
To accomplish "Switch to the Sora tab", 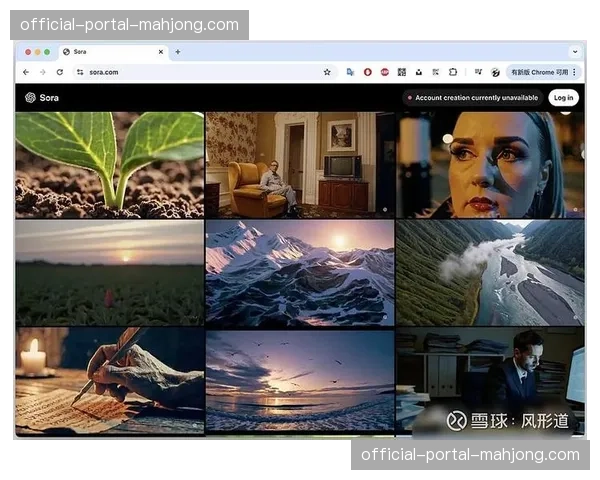I will 105,51.
